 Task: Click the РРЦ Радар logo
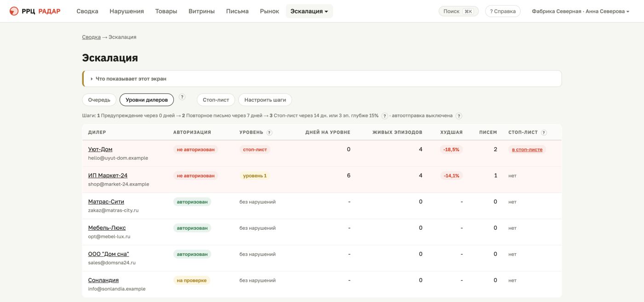(35, 11)
